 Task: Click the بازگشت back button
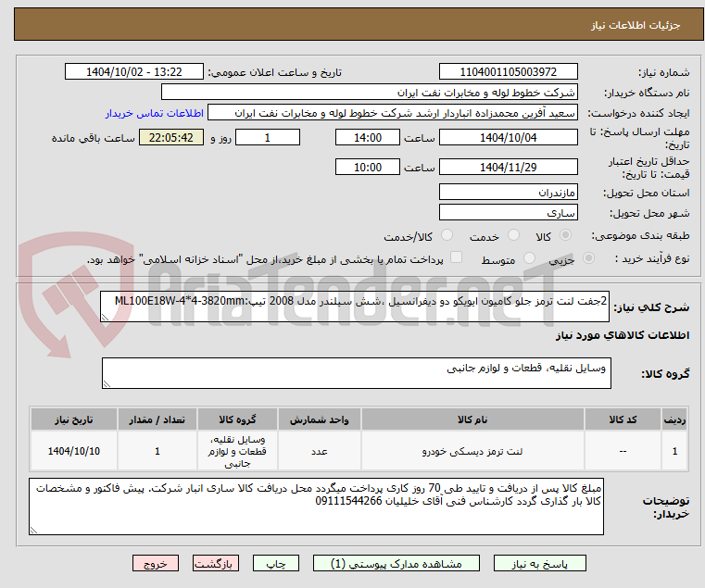tap(216, 563)
